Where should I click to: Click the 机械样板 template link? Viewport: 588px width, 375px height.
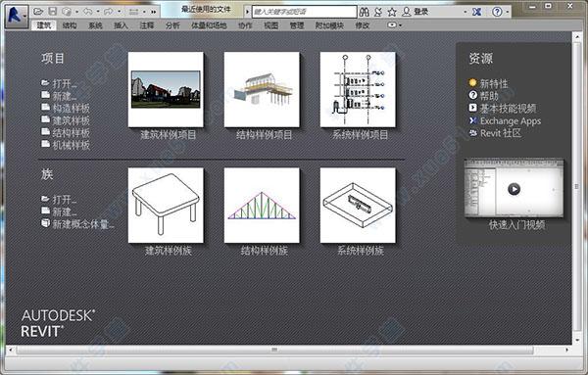tap(71, 145)
